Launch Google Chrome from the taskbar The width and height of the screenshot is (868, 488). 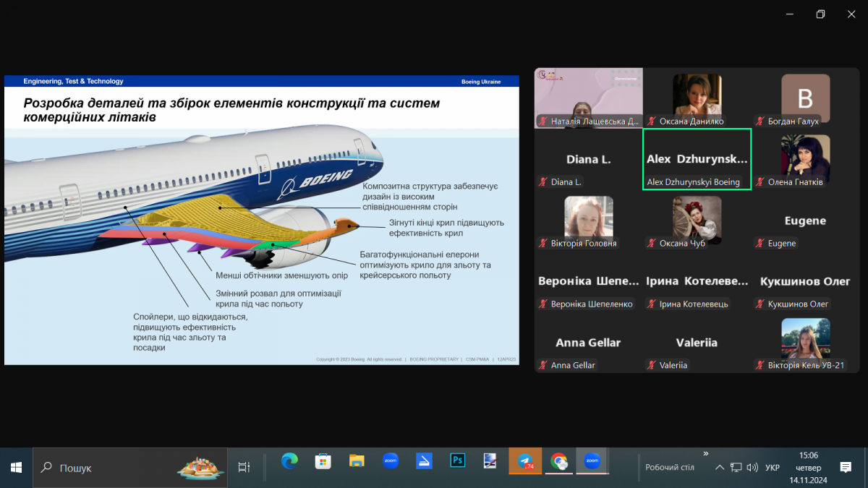click(558, 461)
